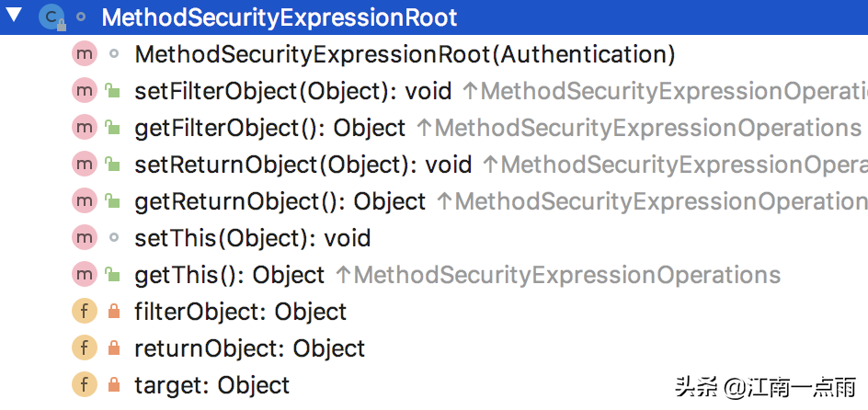
Task: Select the target: Object field
Action: (x=211, y=385)
